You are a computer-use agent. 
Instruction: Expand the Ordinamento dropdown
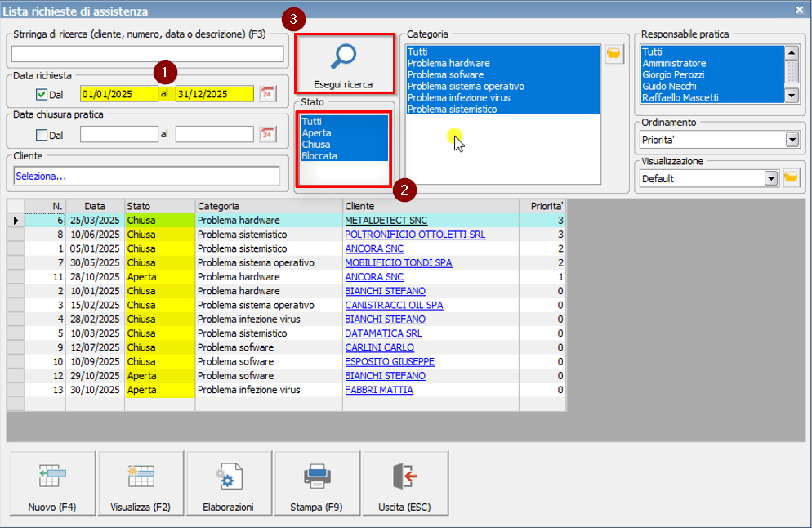(792, 140)
